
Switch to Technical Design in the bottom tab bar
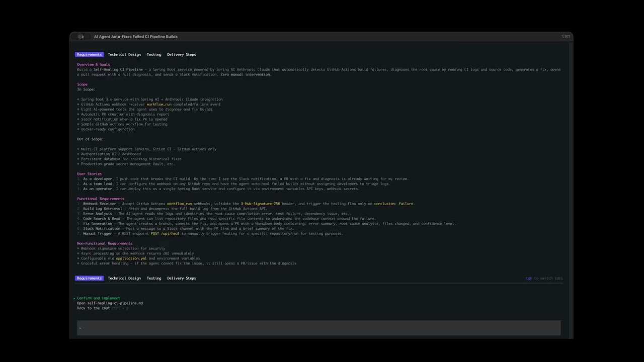click(x=124, y=278)
